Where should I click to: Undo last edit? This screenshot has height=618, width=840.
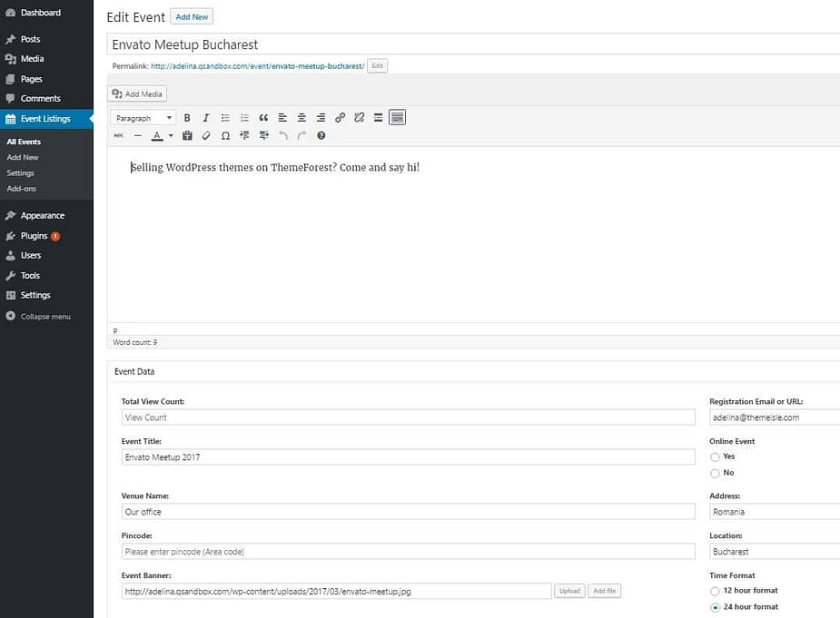tap(282, 135)
